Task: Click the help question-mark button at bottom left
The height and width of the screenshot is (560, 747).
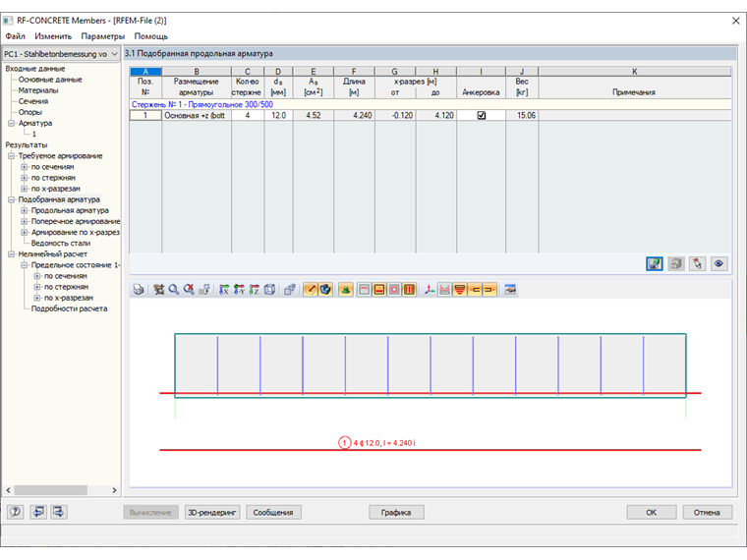Action: click(16, 512)
